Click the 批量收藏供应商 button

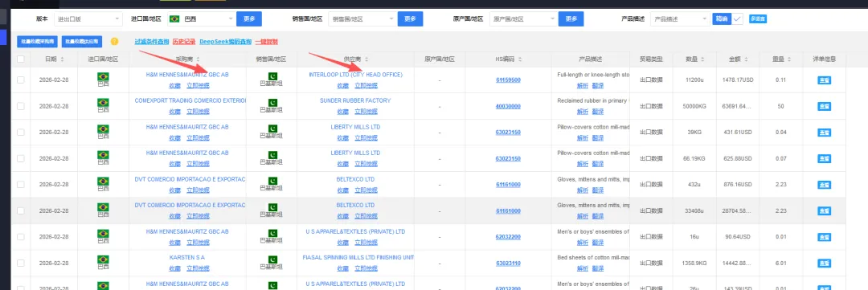click(83, 42)
